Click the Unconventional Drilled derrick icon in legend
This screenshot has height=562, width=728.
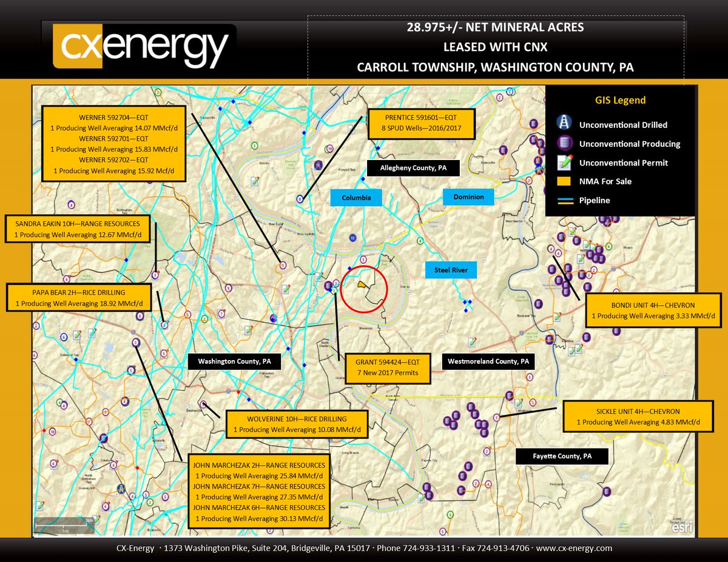[x=564, y=124]
